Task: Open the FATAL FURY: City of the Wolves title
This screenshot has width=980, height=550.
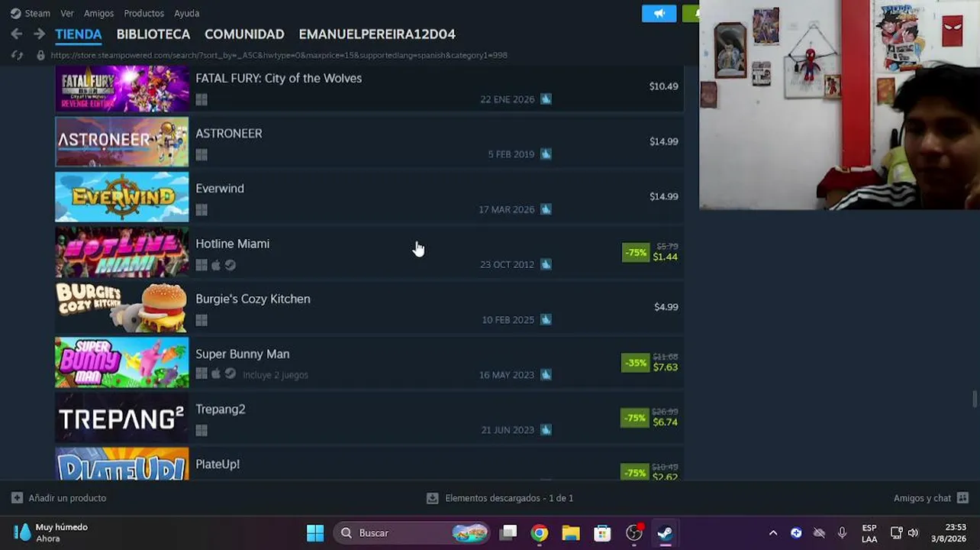Action: (x=279, y=78)
